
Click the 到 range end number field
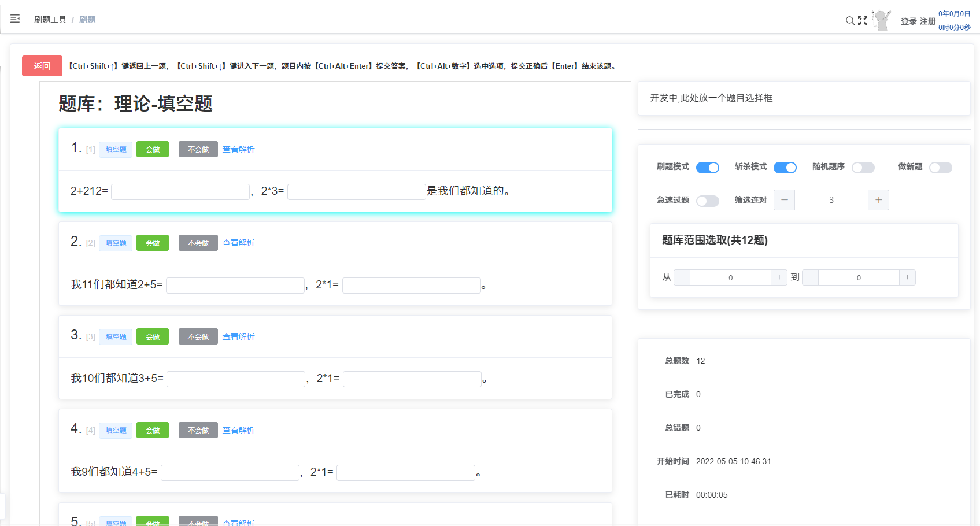pos(859,277)
